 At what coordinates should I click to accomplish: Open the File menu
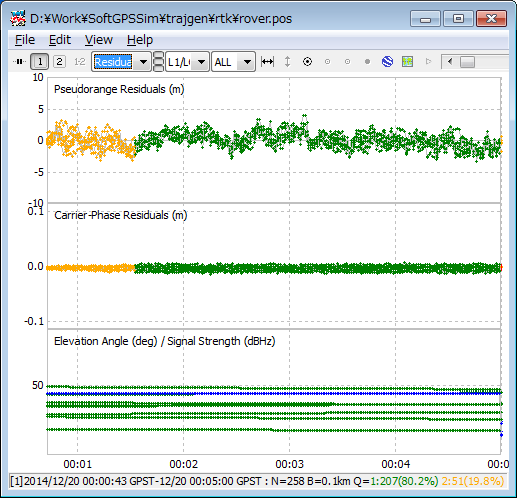click(25, 40)
